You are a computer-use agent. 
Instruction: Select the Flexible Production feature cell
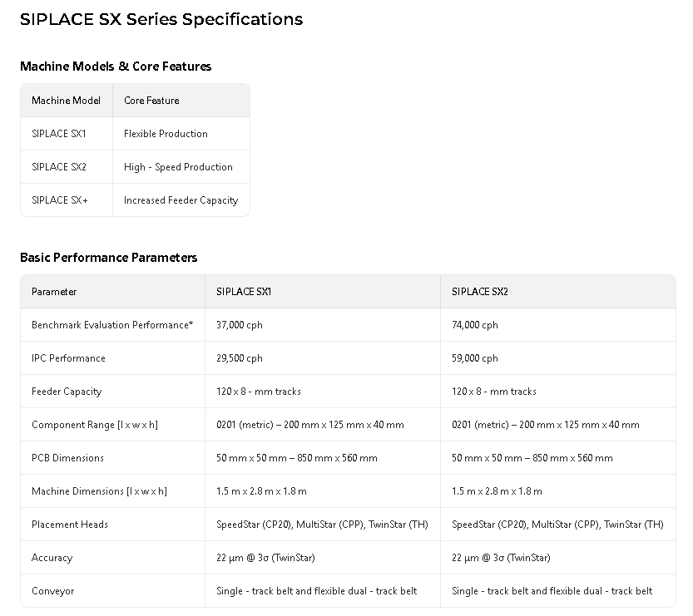click(166, 134)
